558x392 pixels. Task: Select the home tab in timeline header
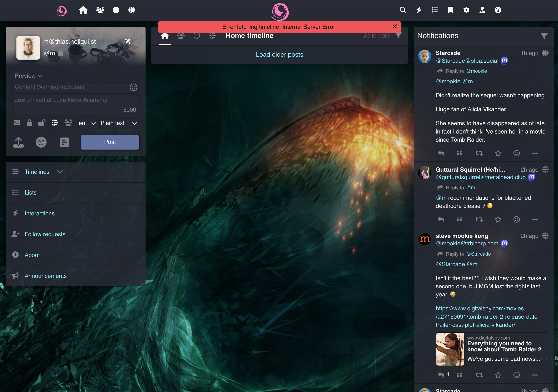click(x=165, y=36)
